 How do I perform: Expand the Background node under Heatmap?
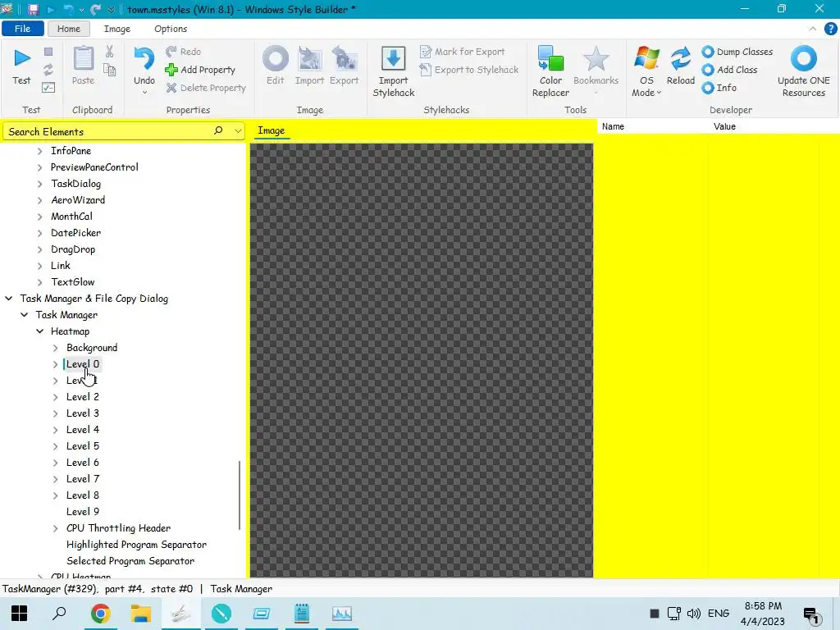pos(55,348)
